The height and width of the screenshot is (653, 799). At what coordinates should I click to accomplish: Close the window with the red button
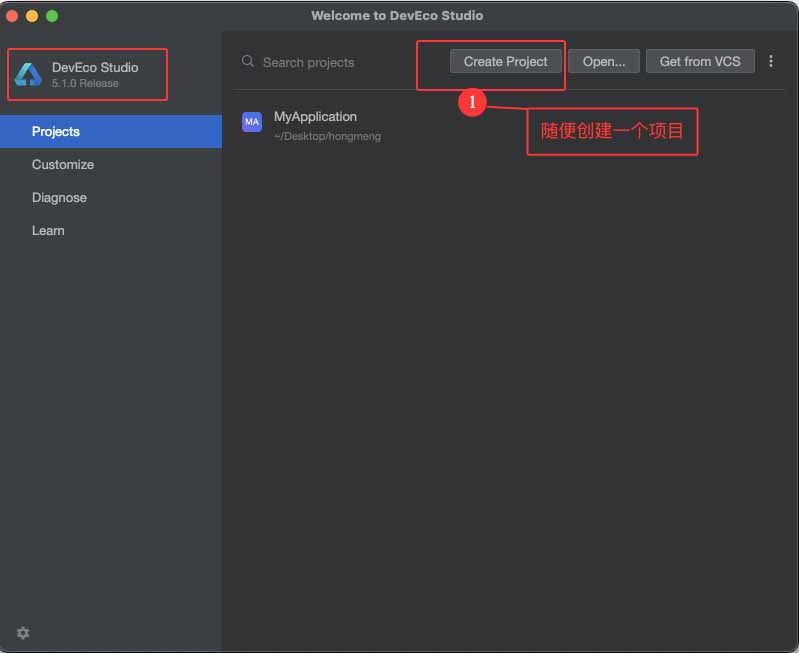tap(12, 15)
